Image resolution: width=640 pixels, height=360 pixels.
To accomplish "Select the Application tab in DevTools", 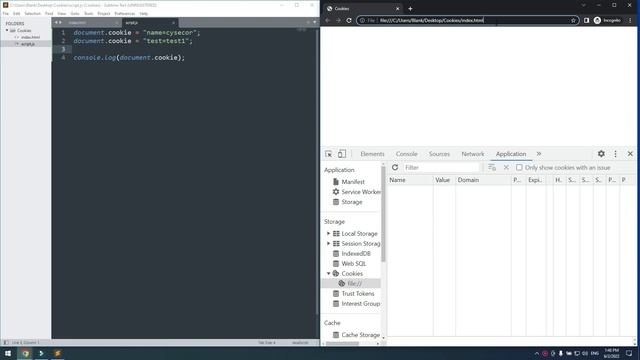I will [x=511, y=154].
